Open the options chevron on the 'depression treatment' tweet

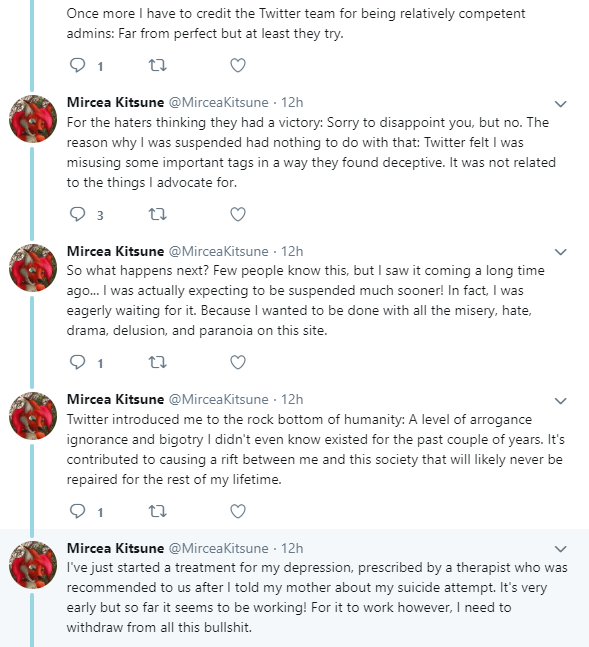[561, 549]
